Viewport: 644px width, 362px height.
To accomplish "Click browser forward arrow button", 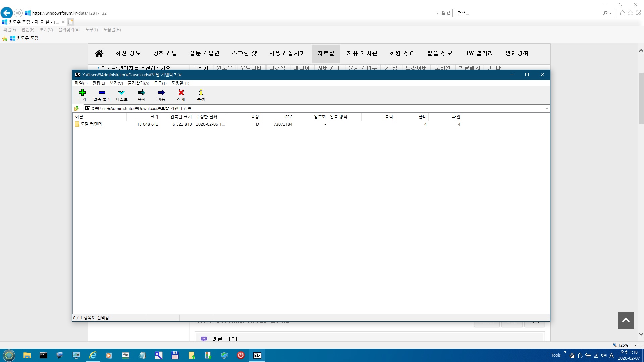I will pos(18,13).
